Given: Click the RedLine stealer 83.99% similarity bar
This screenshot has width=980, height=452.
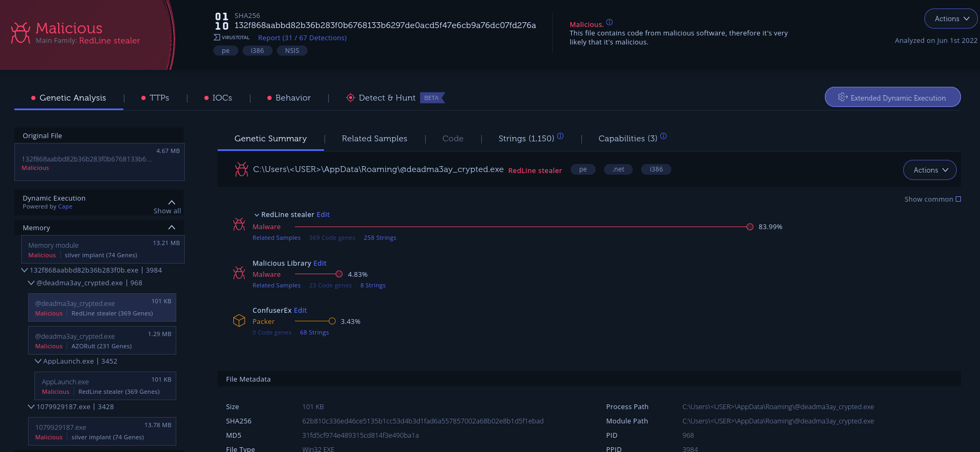Looking at the screenshot, I should click(x=522, y=227).
